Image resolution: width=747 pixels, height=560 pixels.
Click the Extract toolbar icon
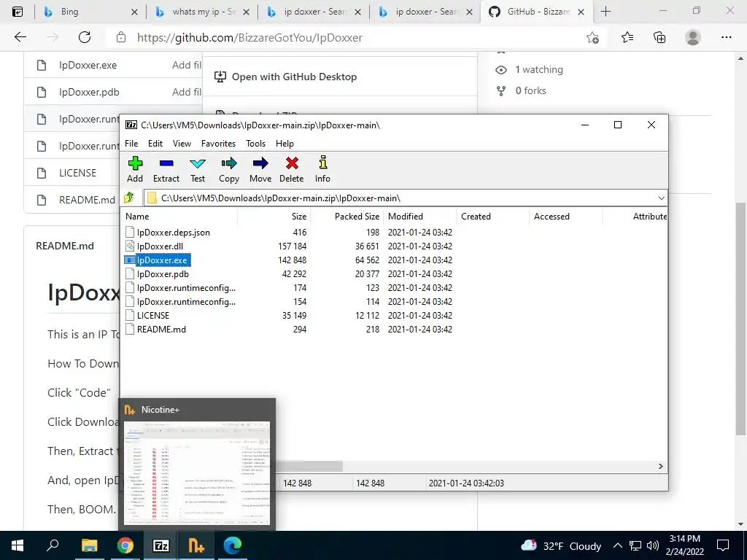[166, 169]
